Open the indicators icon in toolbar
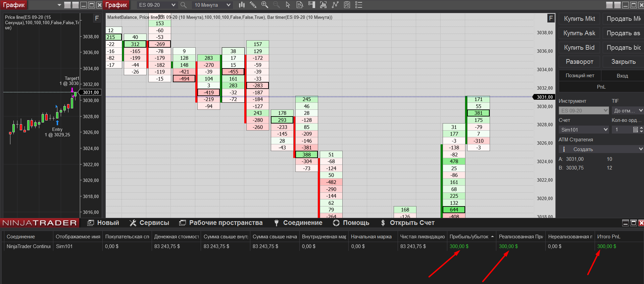The image size is (644, 284). click(x=323, y=5)
